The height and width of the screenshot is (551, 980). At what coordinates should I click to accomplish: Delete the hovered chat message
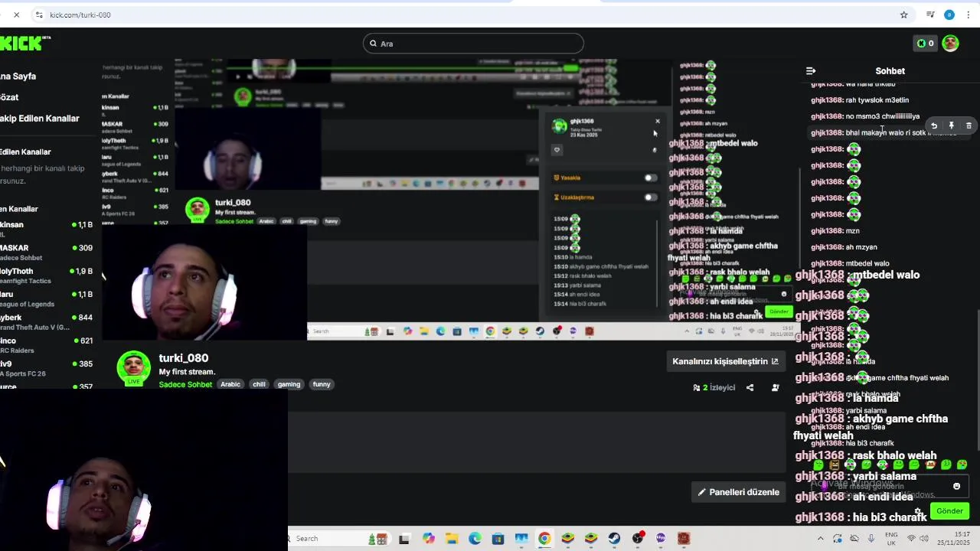click(969, 126)
